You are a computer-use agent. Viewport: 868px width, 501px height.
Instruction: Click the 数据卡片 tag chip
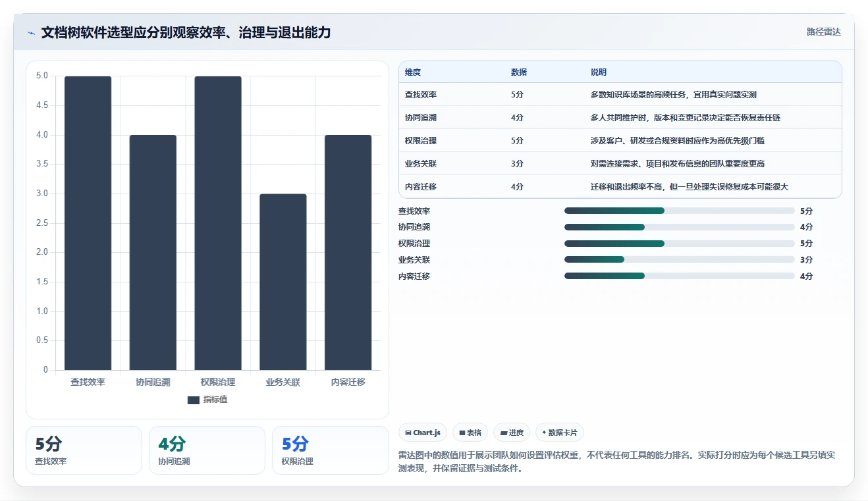(x=560, y=433)
